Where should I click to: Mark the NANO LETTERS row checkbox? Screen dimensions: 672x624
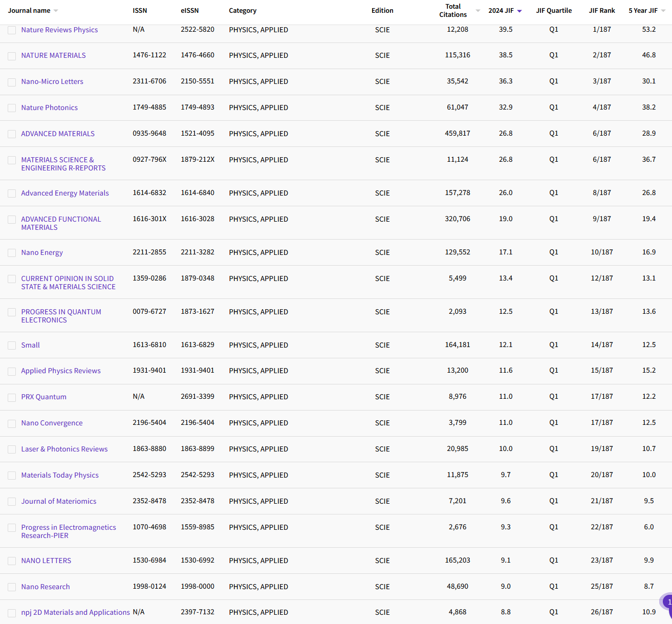point(12,561)
